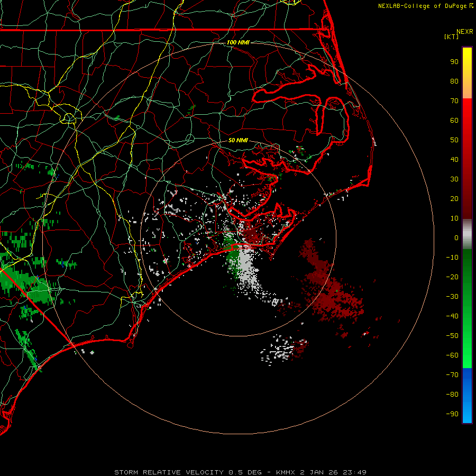This screenshot has height=476, width=476.
Task: Click the 80 value on velocity scale
Action: [x=454, y=81]
